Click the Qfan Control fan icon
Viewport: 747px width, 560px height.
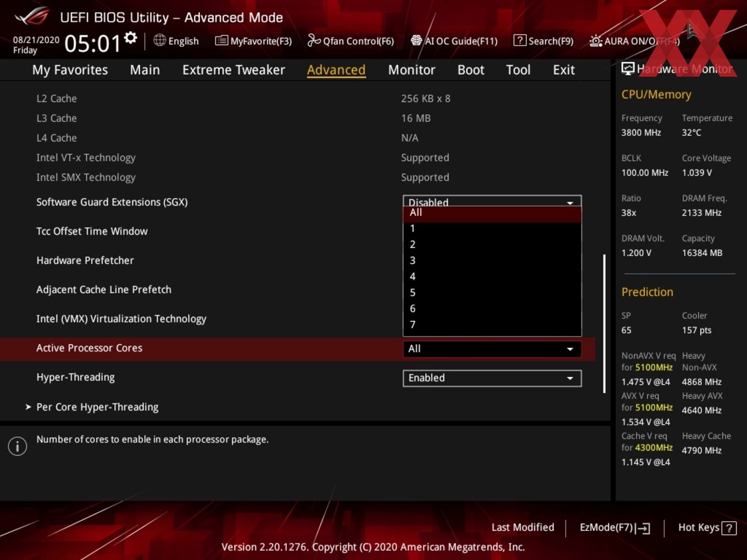pyautogui.click(x=314, y=40)
